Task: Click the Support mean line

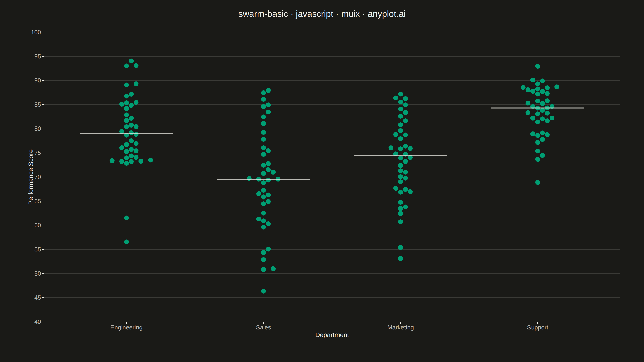Action: (538, 108)
